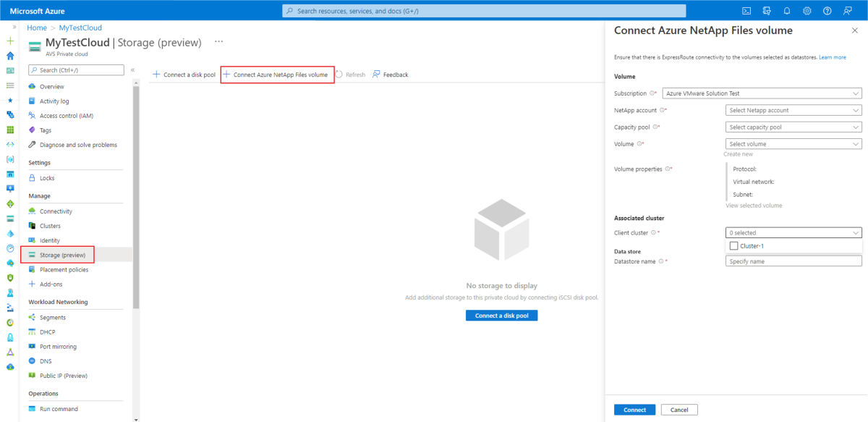Click the help question mark icon

tap(827, 11)
